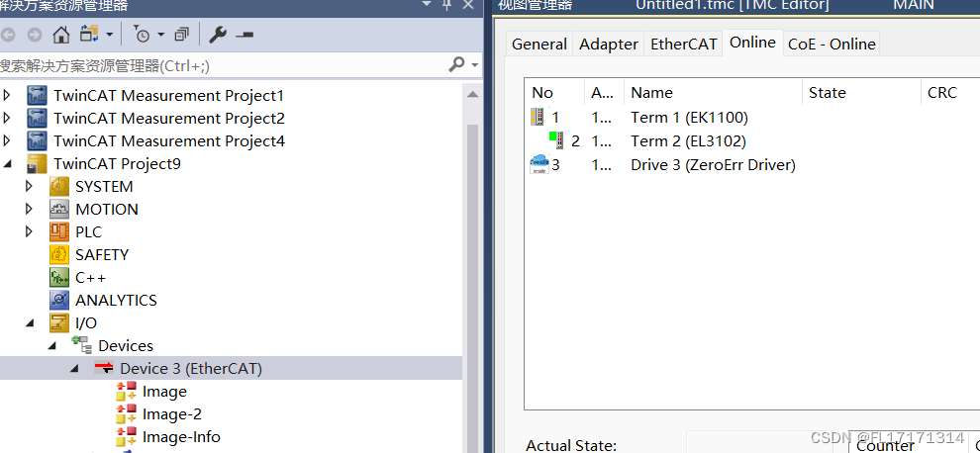Expand TwinCAT Measurement Project4 node
This screenshot has width=980, height=453.
click(x=8, y=141)
